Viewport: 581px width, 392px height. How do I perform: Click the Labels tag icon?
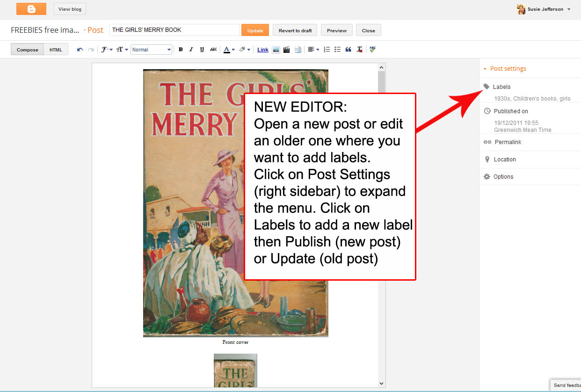tap(487, 87)
